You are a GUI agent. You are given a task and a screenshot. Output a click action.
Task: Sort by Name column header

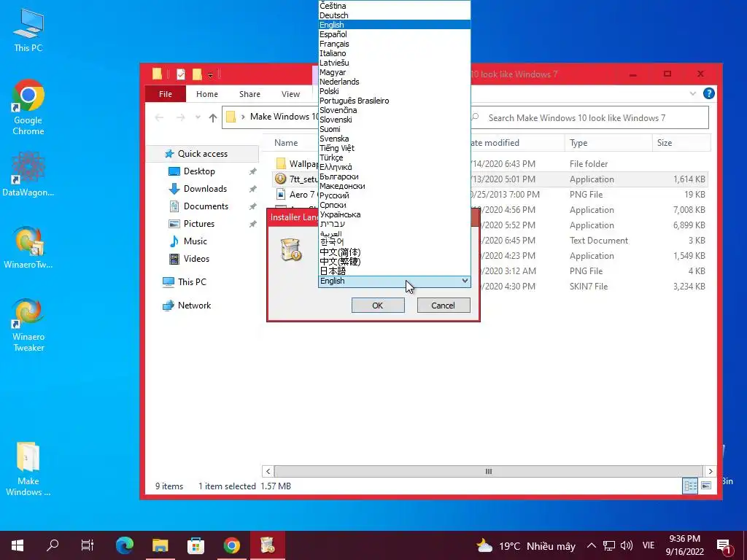coord(286,142)
